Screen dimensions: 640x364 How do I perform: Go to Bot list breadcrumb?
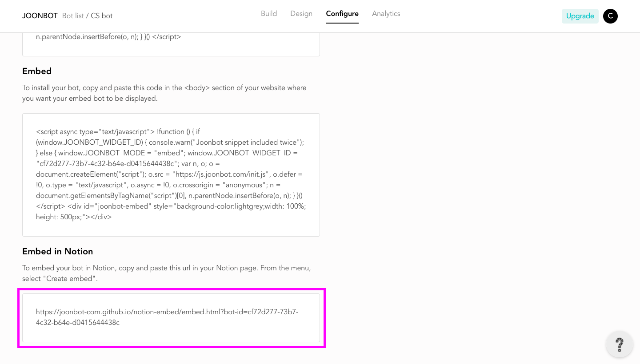tap(73, 16)
